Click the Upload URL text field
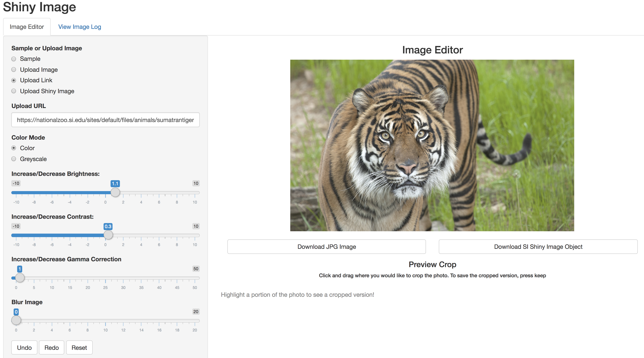644x358 pixels. pos(105,120)
